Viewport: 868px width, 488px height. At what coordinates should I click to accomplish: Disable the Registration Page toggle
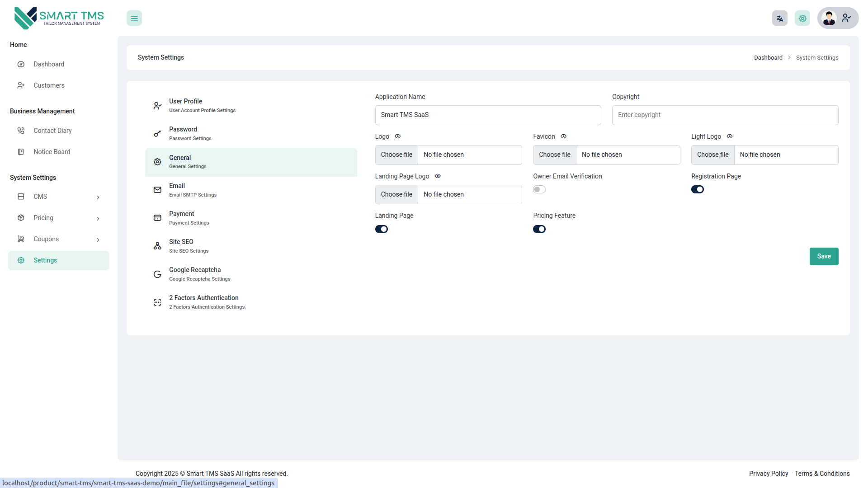pos(698,189)
